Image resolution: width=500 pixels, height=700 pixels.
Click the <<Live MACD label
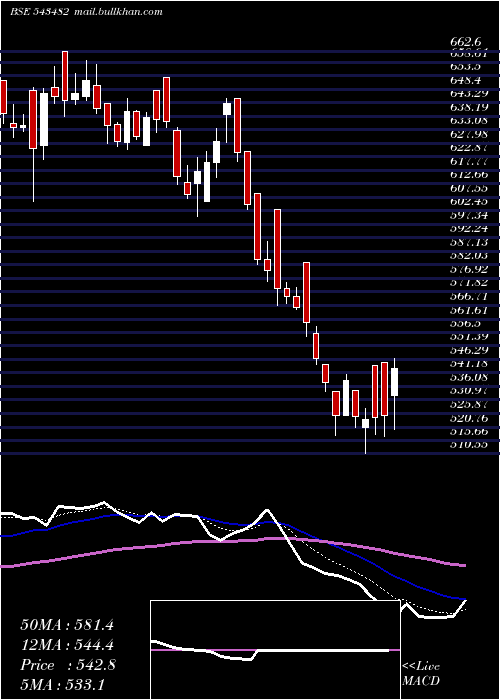pos(421,673)
